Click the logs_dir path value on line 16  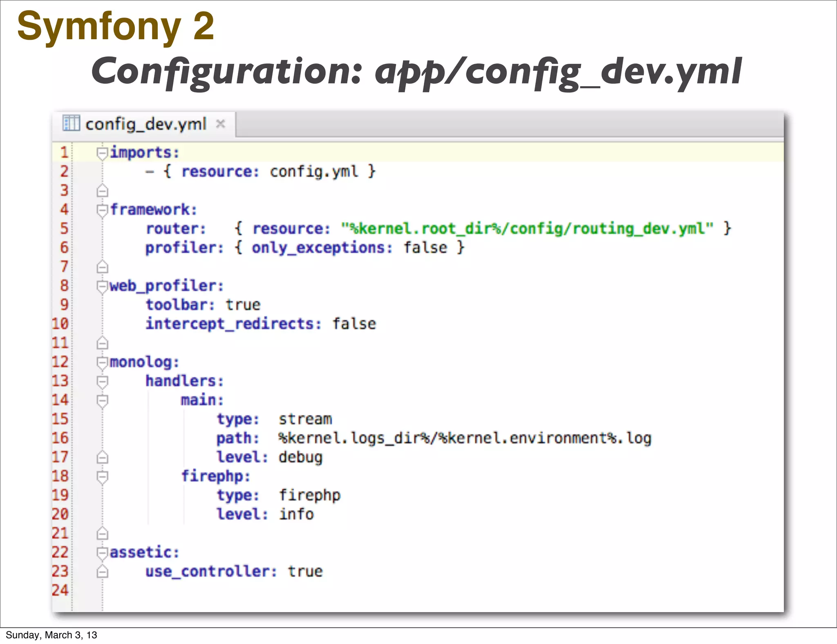[465, 438]
